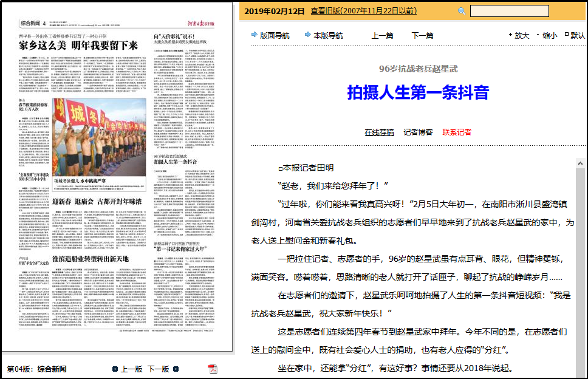The width and height of the screenshot is (588, 379).
Task: Click the search magnifier icon
Action: [462, 11]
